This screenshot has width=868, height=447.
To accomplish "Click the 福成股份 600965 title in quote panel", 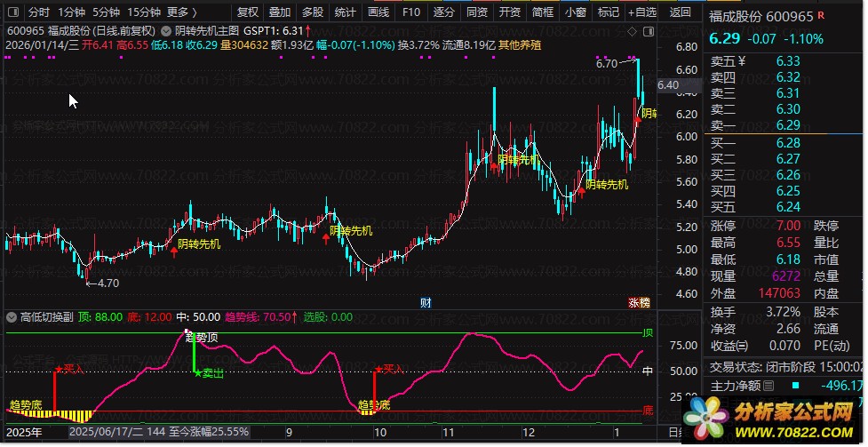I will 761,17.
